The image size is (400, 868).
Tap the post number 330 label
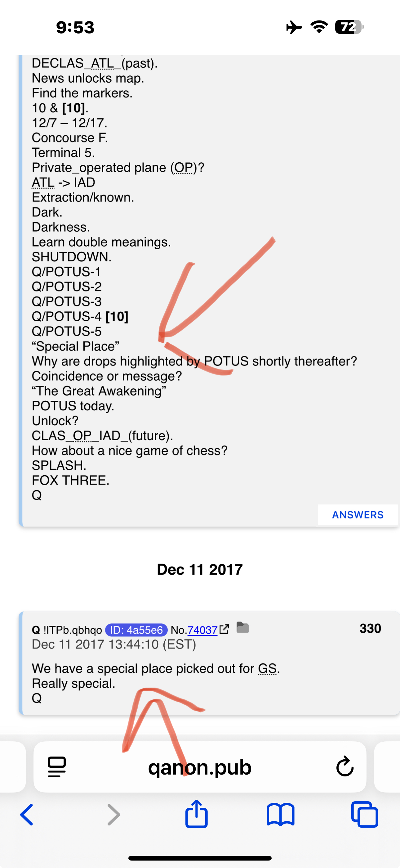pyautogui.click(x=370, y=628)
